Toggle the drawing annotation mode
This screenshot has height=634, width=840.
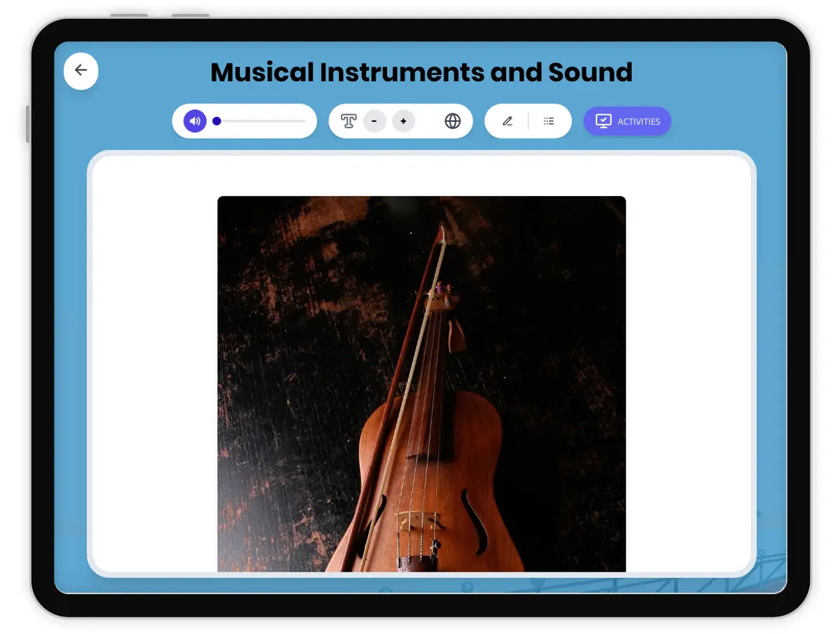pyautogui.click(x=507, y=120)
